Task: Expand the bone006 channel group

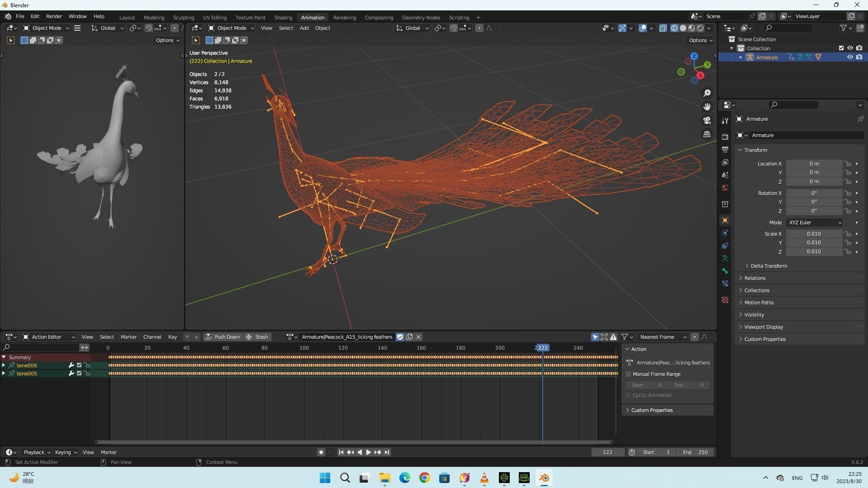Action: point(4,365)
